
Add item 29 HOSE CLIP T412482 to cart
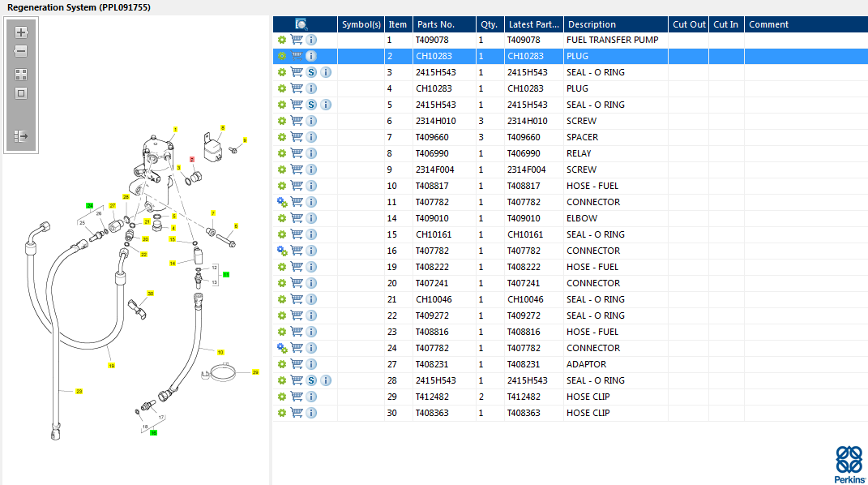point(297,397)
